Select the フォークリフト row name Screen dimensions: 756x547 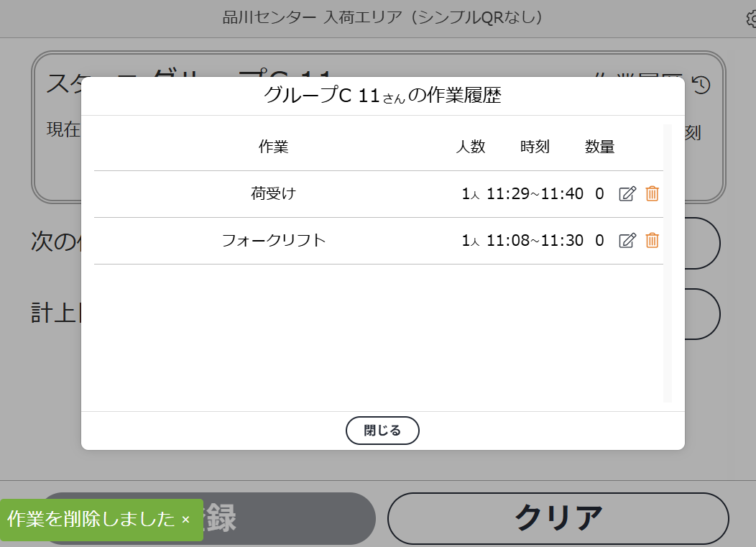tap(273, 241)
